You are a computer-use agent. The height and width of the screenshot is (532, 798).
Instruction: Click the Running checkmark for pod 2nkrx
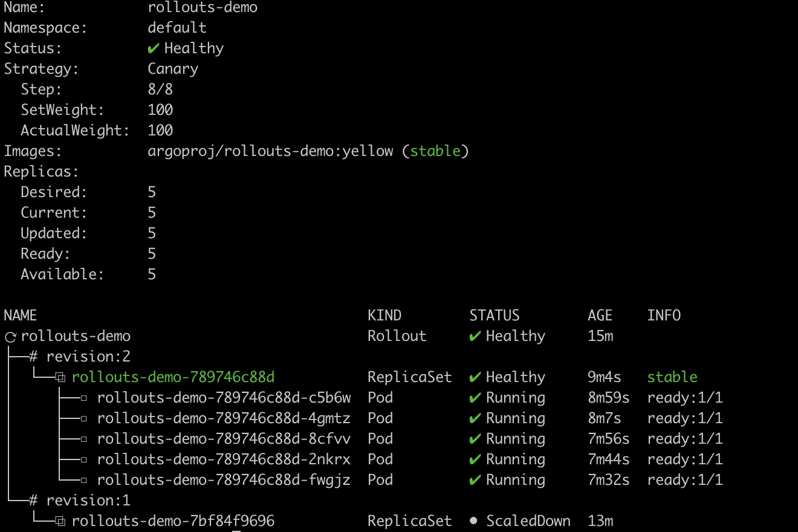click(x=475, y=459)
